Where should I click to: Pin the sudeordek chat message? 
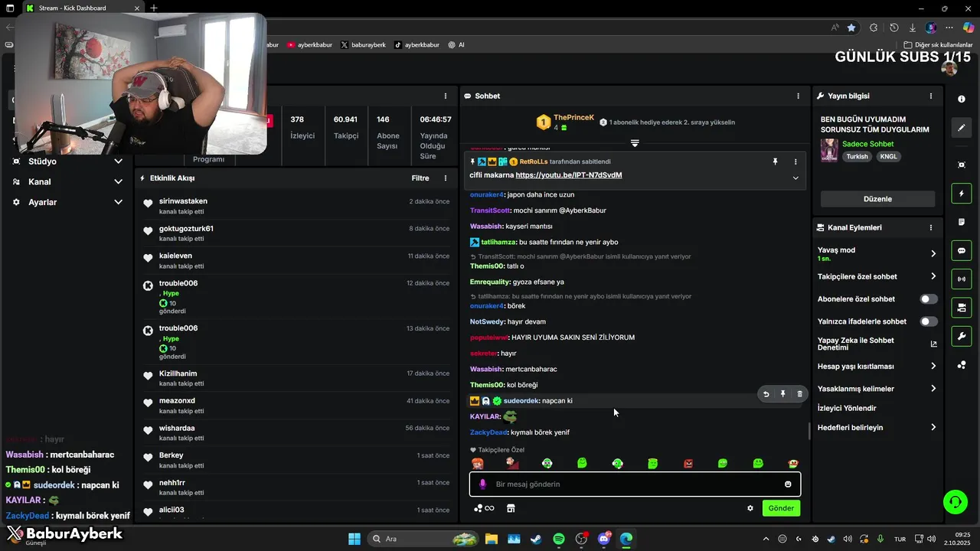(782, 394)
